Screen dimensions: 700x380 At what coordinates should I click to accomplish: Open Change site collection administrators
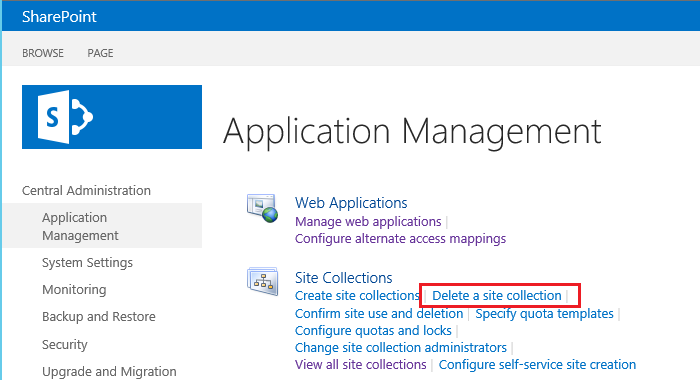click(x=401, y=347)
